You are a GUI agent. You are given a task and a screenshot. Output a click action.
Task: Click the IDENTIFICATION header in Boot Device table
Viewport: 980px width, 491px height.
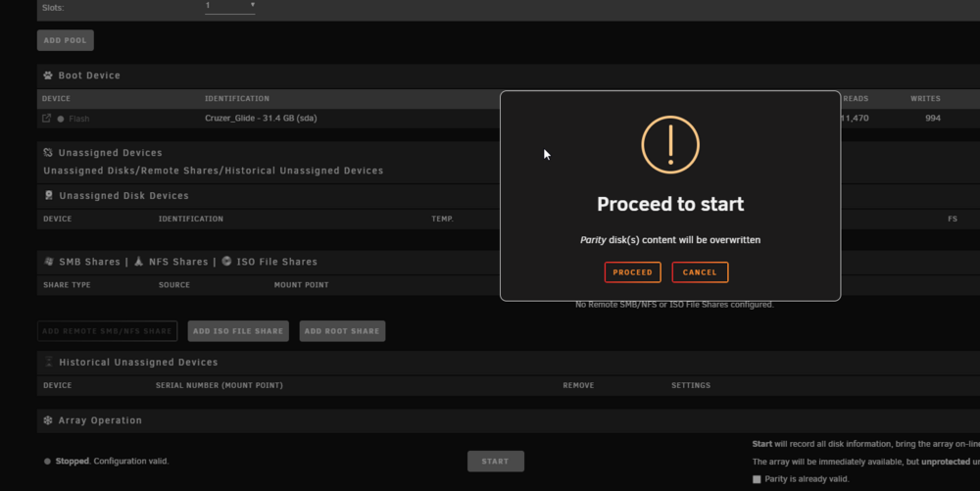[x=237, y=99]
